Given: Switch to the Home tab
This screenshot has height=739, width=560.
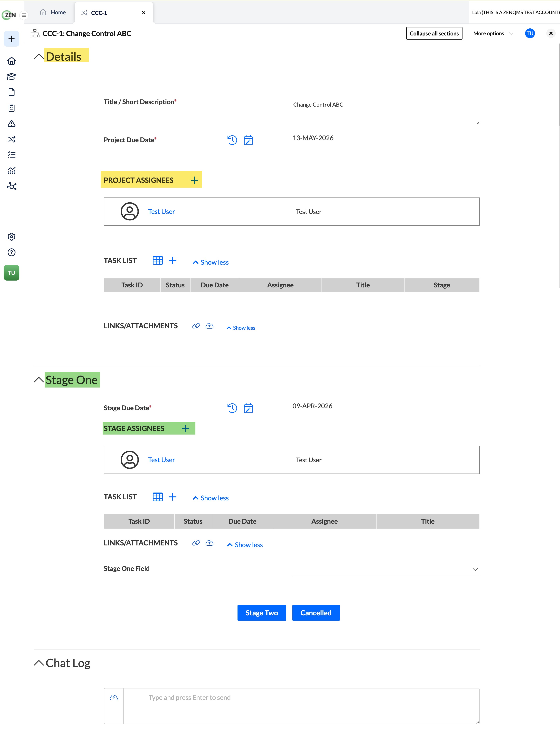Looking at the screenshot, I should click(x=53, y=12).
